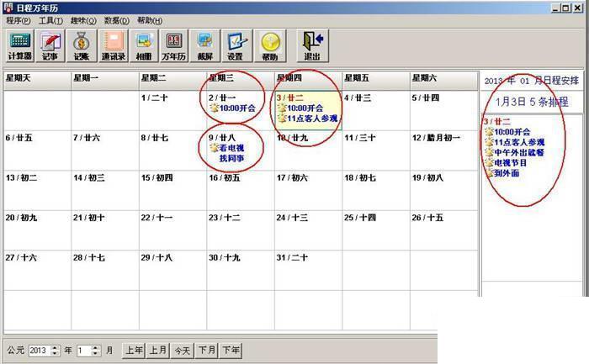This screenshot has height=364, width=589.
Task: Open the 相册 photo album
Action: 144,45
